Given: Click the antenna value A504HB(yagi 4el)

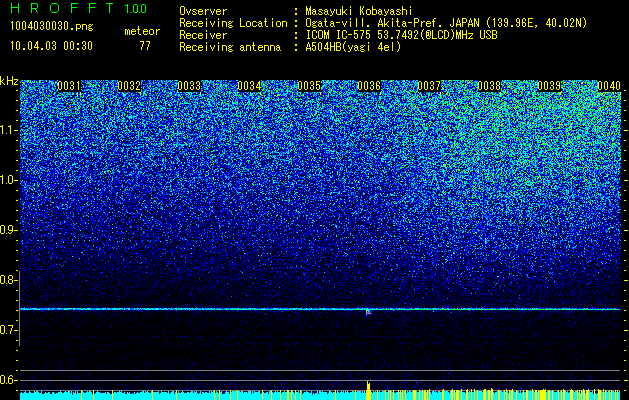Looking at the screenshot, I should (353, 47).
